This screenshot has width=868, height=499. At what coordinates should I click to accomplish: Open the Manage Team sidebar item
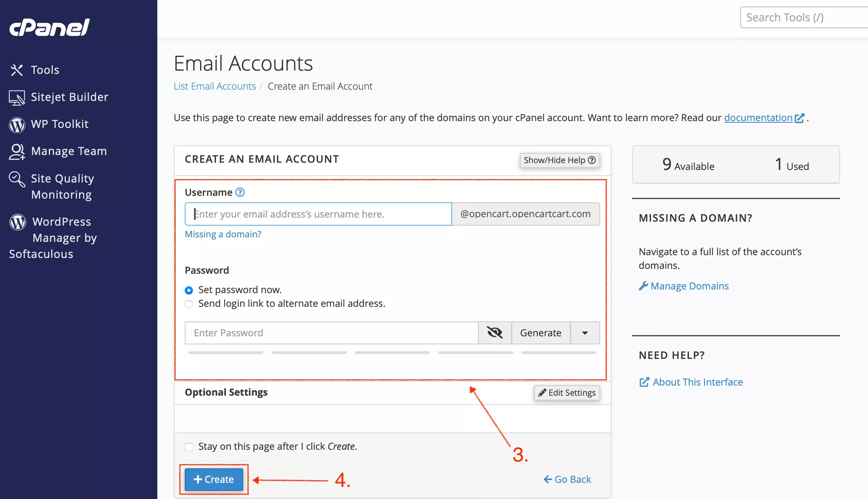pos(69,151)
